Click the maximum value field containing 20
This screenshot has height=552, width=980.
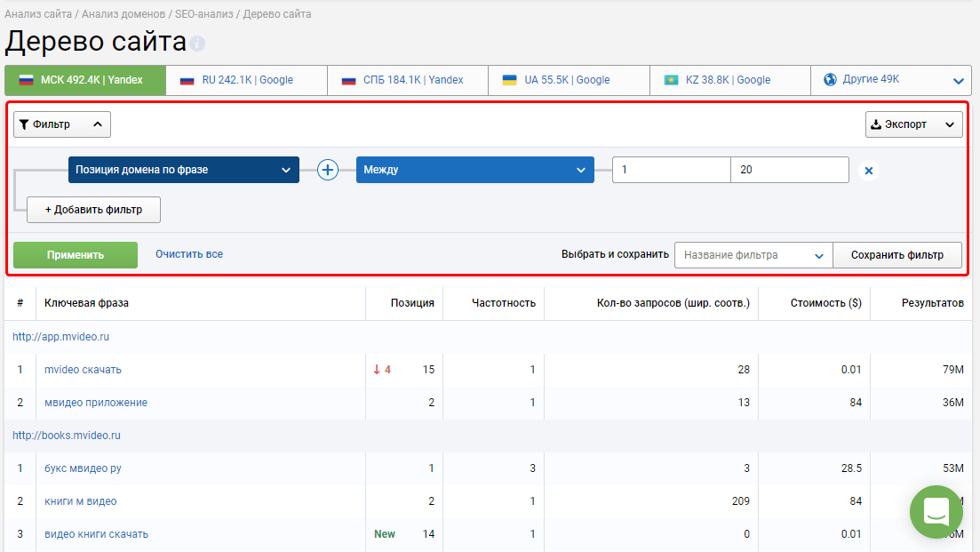tap(790, 170)
